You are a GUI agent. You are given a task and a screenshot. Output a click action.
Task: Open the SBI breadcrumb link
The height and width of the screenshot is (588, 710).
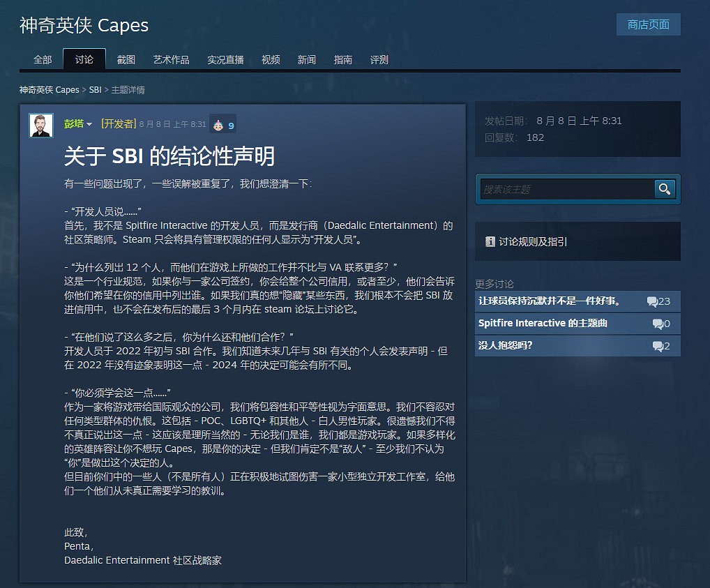[96, 89]
